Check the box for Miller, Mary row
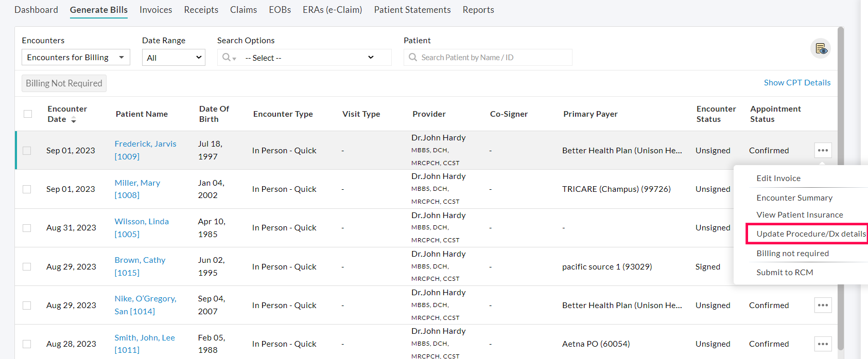 pyautogui.click(x=27, y=189)
